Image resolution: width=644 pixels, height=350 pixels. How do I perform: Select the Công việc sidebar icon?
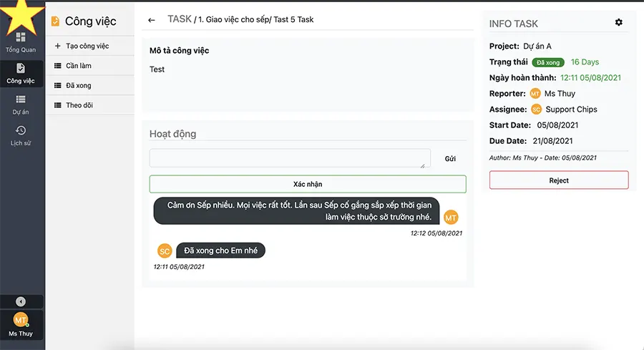21,68
